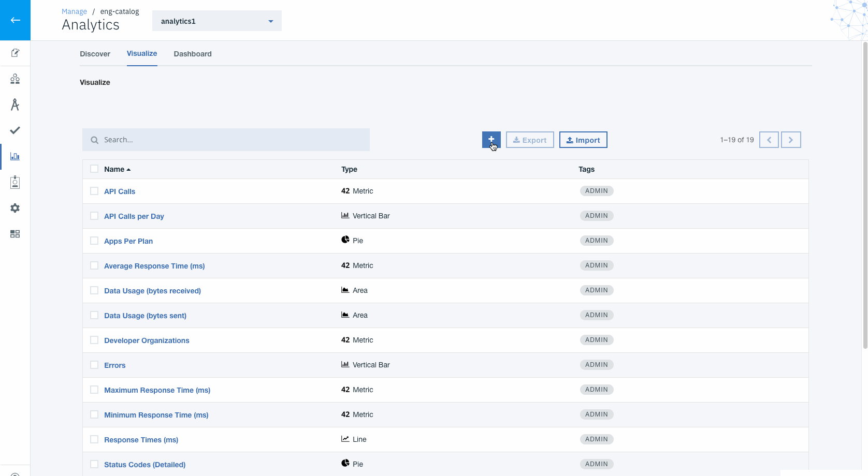Open the settings gear icon in sidebar
The image size is (868, 476).
(15, 208)
